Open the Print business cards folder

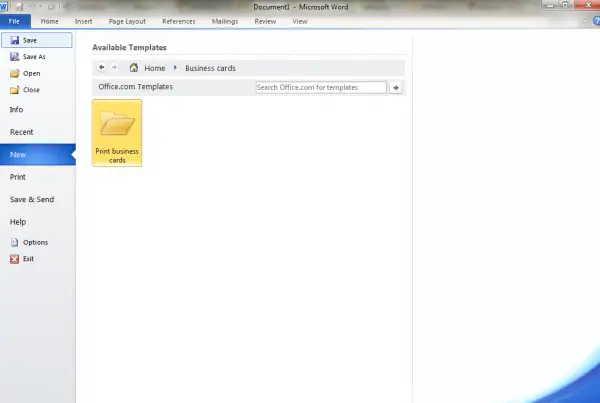point(117,133)
